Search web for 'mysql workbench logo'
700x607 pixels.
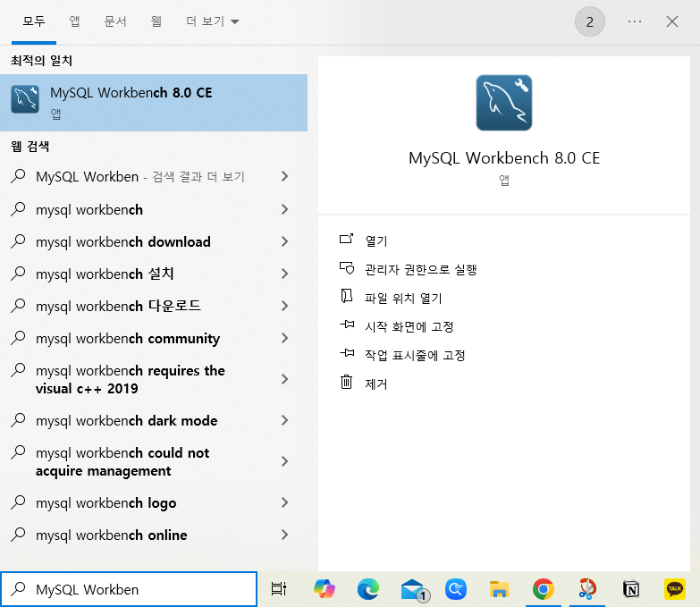pos(105,503)
